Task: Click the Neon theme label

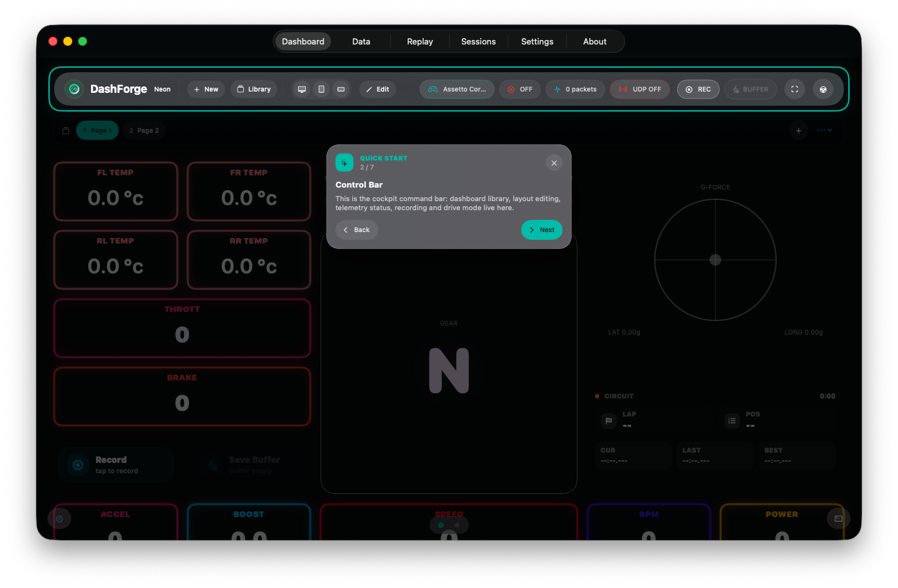Action: [163, 90]
